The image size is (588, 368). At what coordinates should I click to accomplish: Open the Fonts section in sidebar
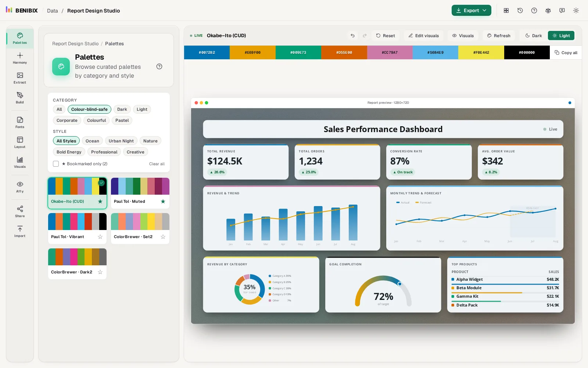20,123
